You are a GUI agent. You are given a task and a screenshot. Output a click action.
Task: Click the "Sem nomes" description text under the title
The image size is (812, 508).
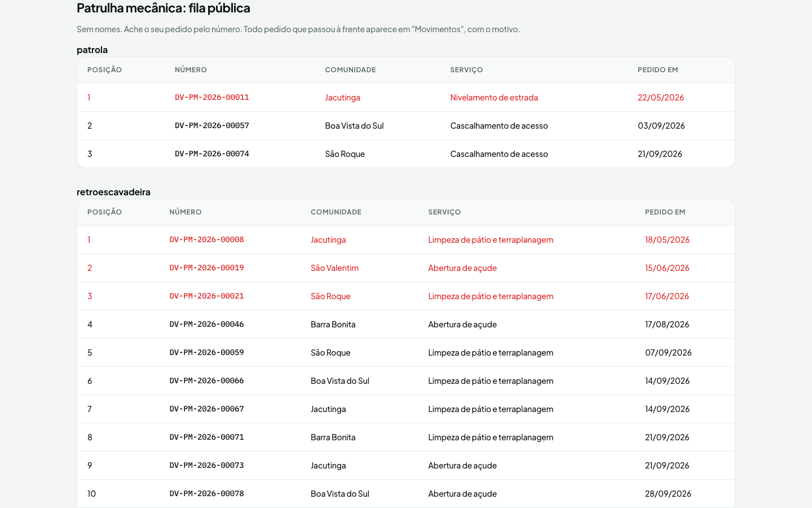point(298,29)
